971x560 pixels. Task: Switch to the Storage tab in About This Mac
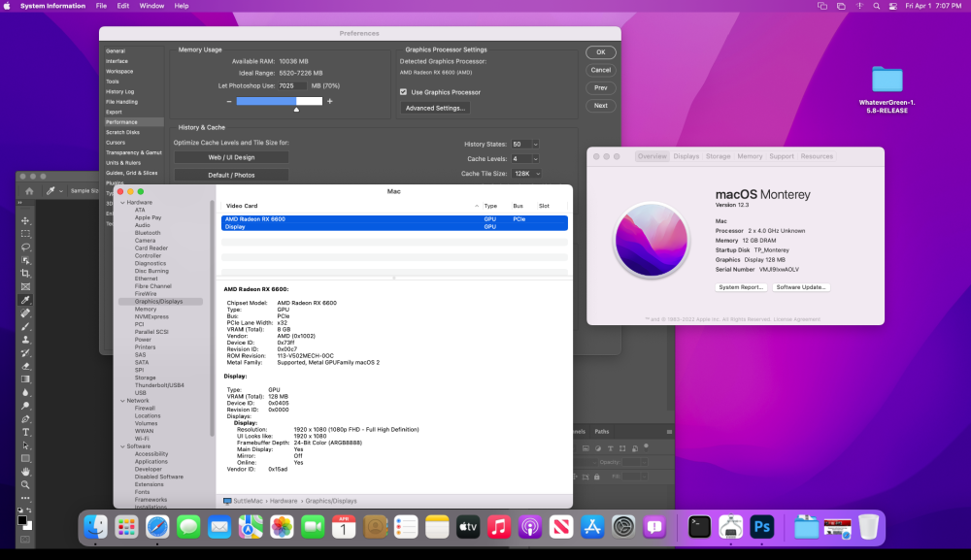pyautogui.click(x=718, y=156)
